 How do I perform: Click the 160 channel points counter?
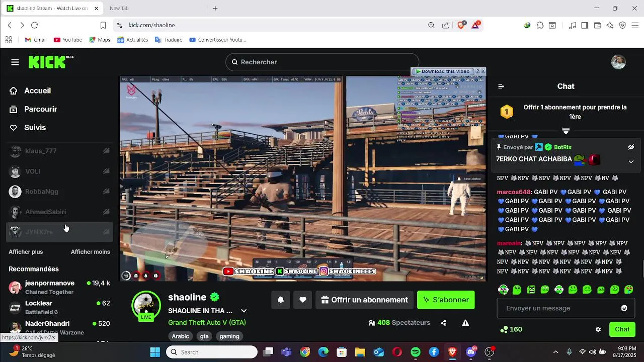point(511,329)
